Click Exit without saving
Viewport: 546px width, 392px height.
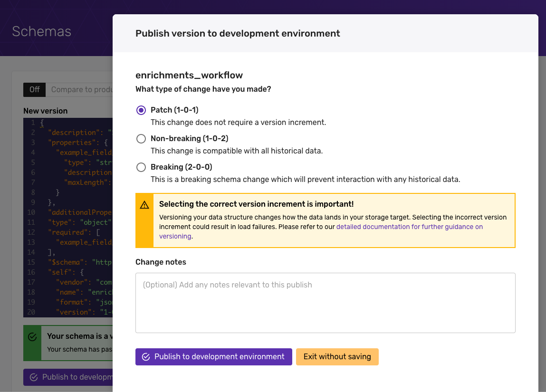coord(337,357)
